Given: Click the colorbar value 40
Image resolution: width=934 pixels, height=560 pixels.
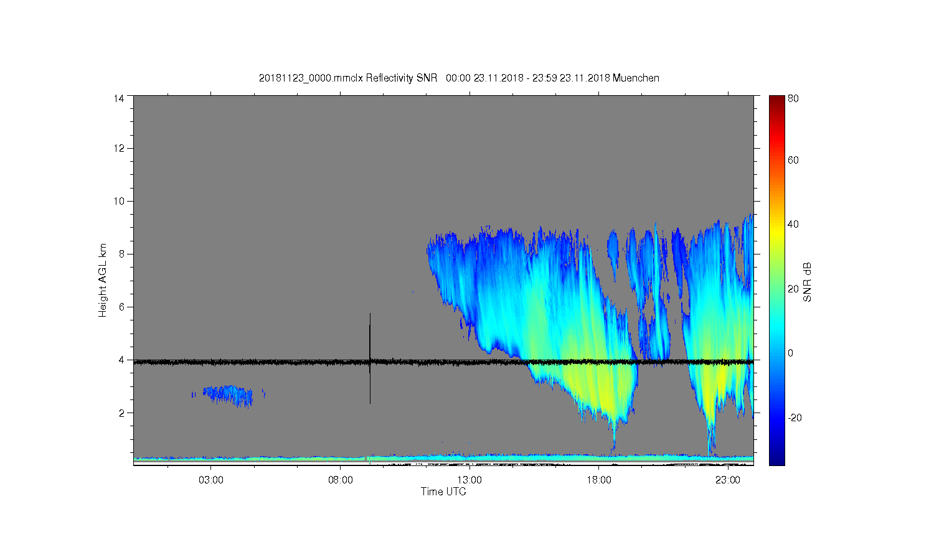Looking at the screenshot, I should pyautogui.click(x=793, y=224).
